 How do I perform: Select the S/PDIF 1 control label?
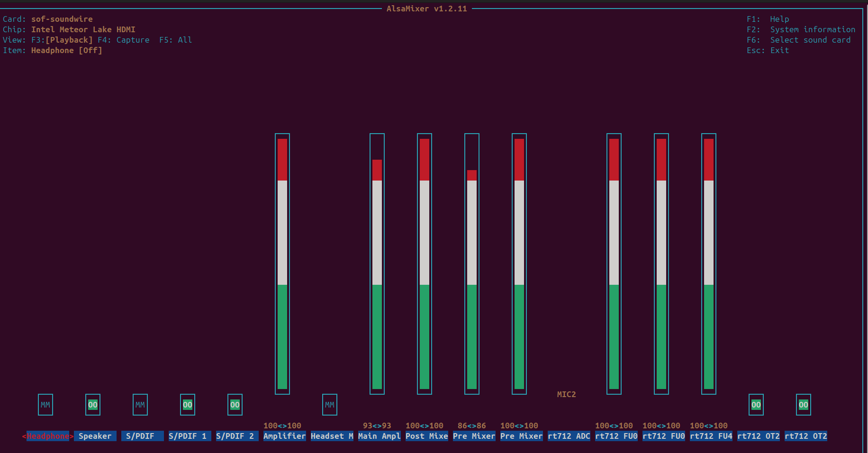[190, 436]
